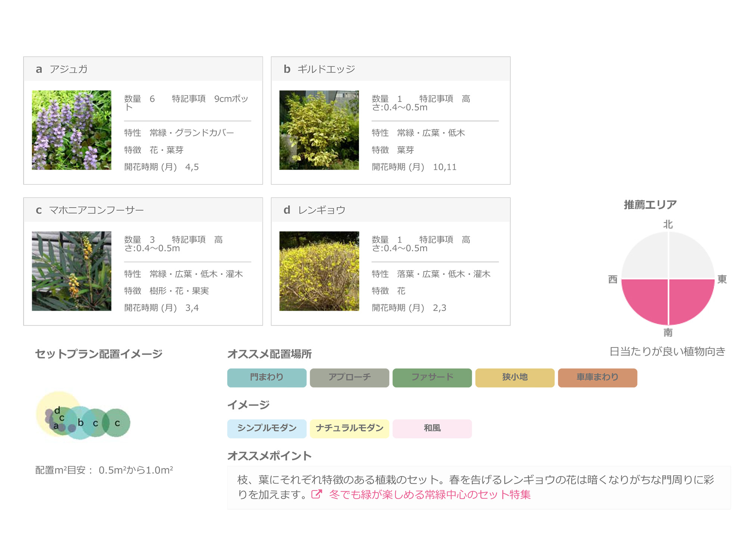Click the ギルドエッジ plant photo thumbnail
Viewport: 747px width, 560px height.
coord(319,130)
